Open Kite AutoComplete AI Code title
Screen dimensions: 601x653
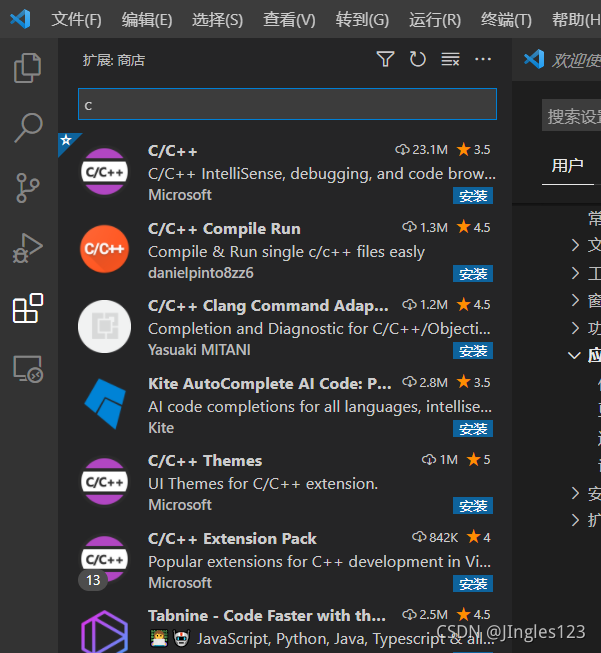coord(269,383)
